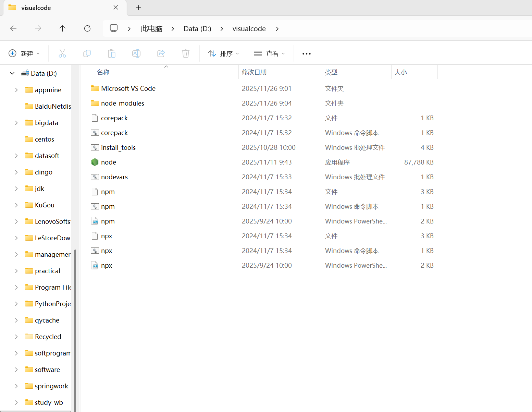Screen dimensions: 532x412
Task: Sort by the 名称 column header
Action: (103, 72)
